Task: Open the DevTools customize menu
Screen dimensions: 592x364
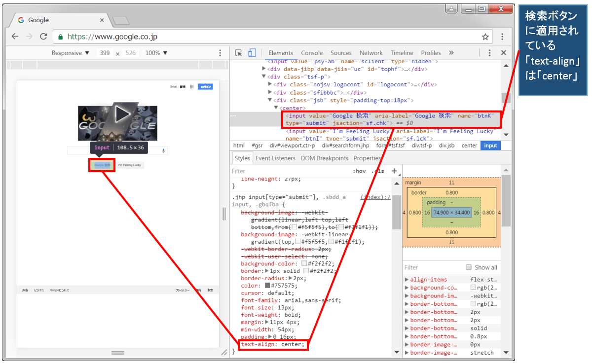Action: tap(490, 53)
